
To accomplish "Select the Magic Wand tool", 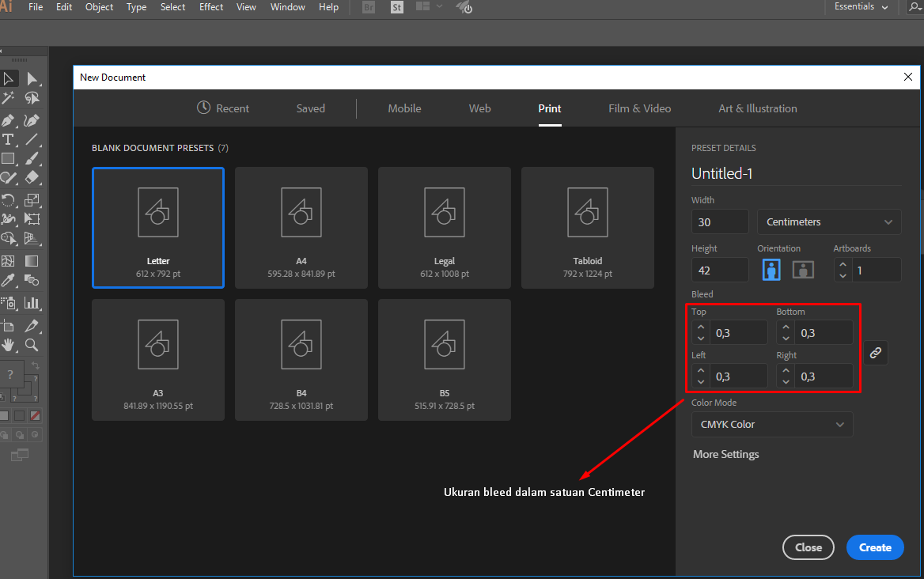I will point(8,98).
